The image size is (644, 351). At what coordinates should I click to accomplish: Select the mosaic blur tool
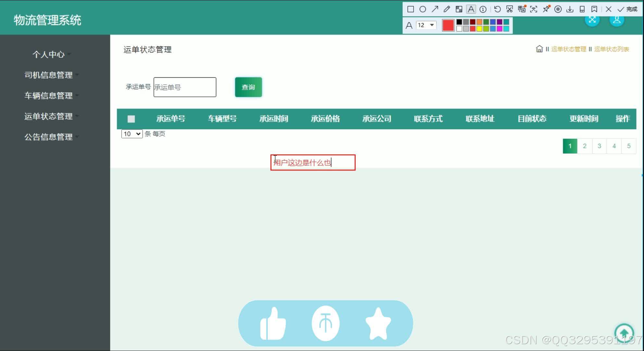[459, 9]
